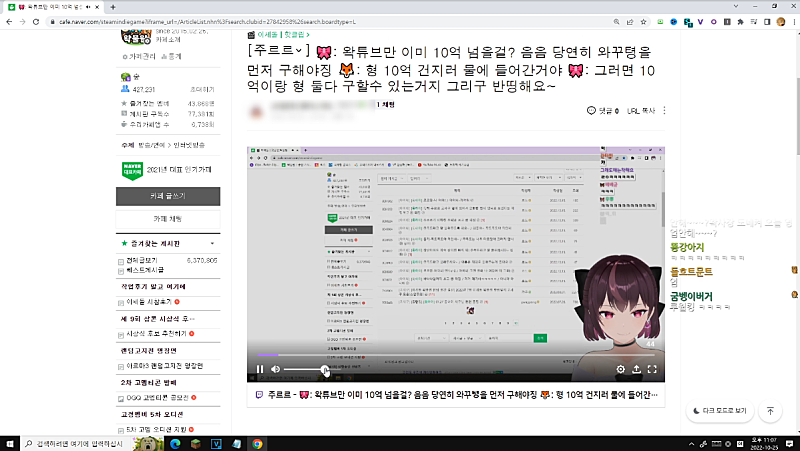Screen dimensions: 800x451
Task: Click the browser address bar
Action: click(327, 22)
